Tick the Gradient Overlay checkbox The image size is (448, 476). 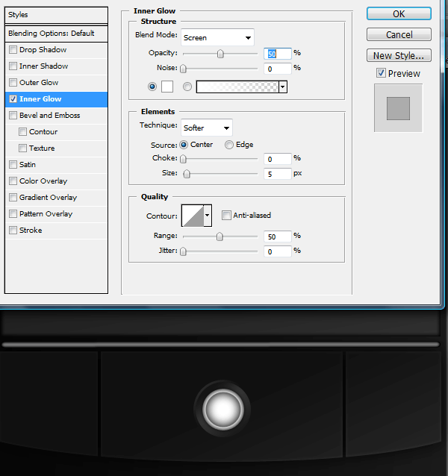point(13,197)
